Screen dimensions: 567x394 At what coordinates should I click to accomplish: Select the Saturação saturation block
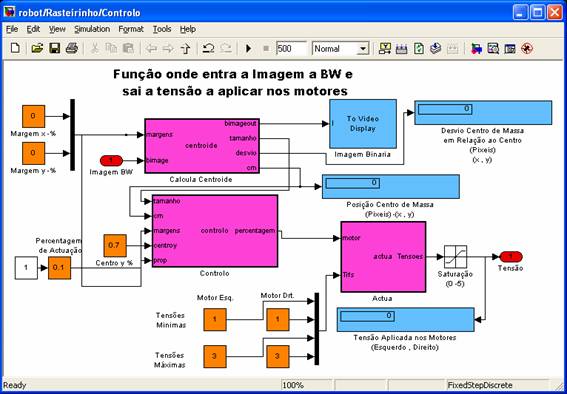455,257
